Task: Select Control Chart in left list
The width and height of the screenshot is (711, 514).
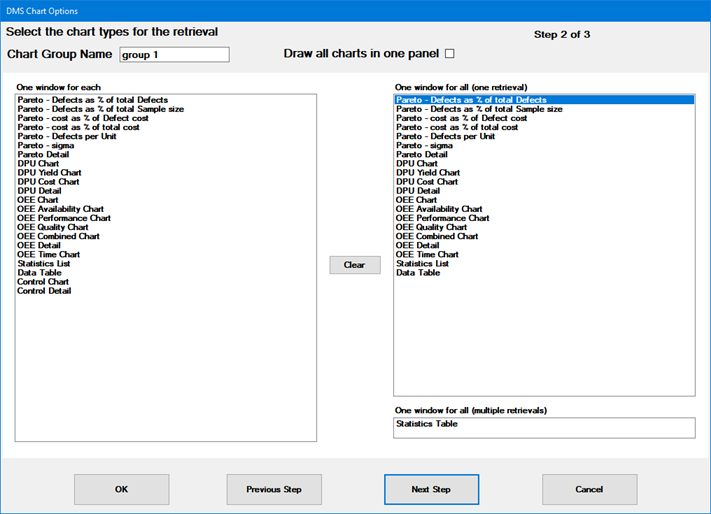Action: [x=43, y=282]
